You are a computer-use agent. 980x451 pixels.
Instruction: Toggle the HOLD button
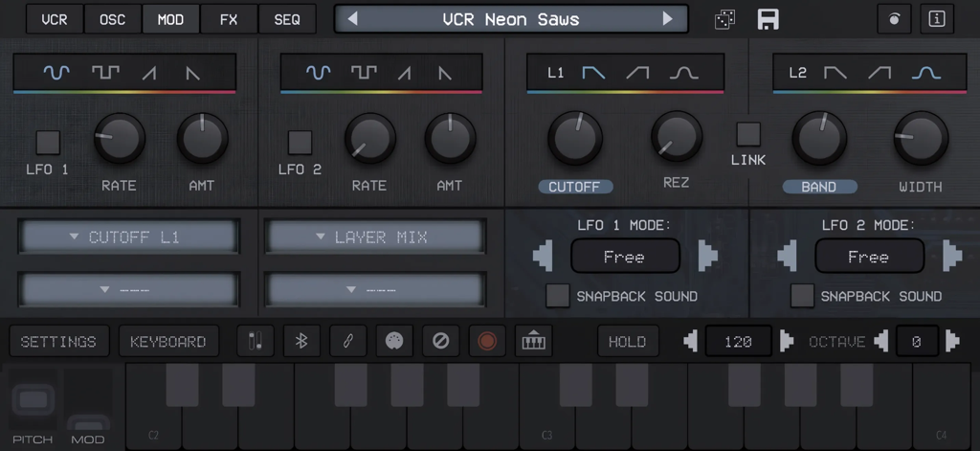tap(628, 342)
